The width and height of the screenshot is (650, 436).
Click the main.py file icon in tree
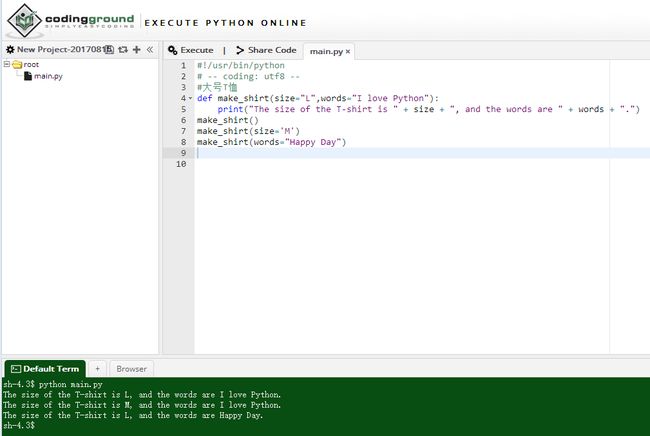click(28, 76)
